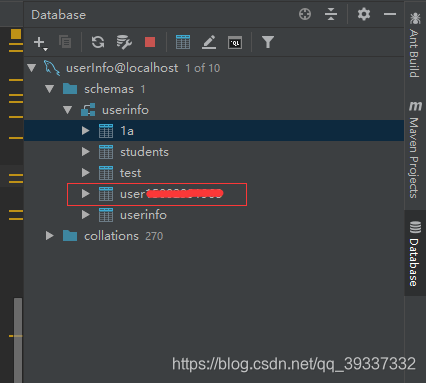Expand the students table node

pos(86,152)
